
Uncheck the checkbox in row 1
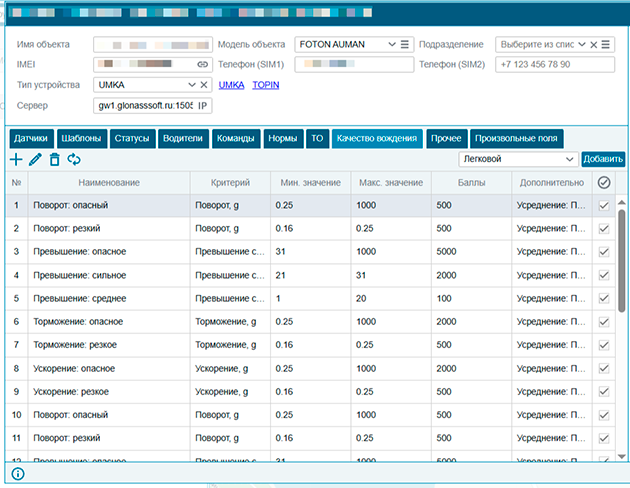[x=603, y=205]
